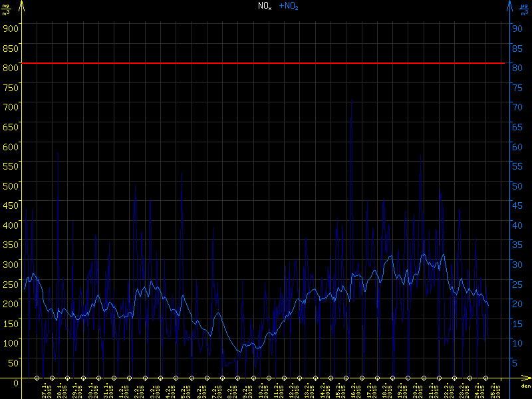This screenshot has width=532, height=399.
Task: Click the 45 value on right axis
Action: [515, 205]
